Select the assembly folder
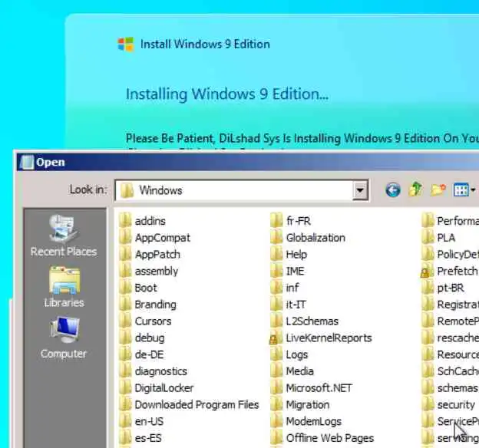The height and width of the screenshot is (448, 479). click(148, 272)
